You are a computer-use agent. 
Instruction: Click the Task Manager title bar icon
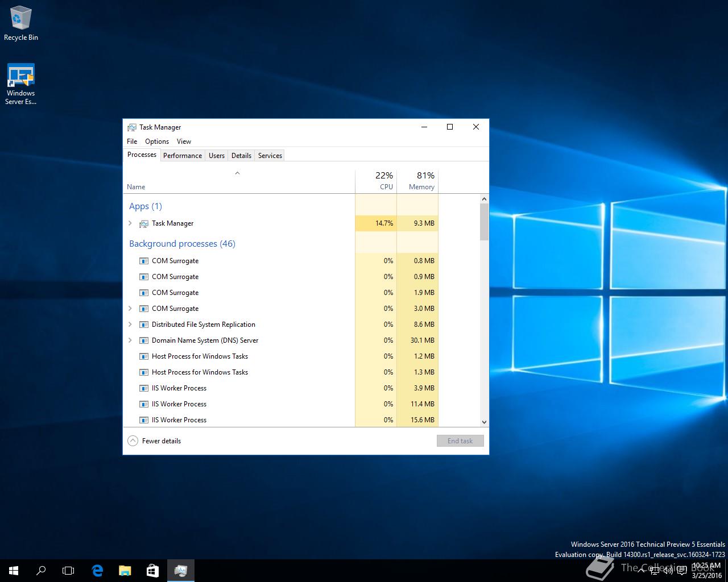pyautogui.click(x=132, y=127)
